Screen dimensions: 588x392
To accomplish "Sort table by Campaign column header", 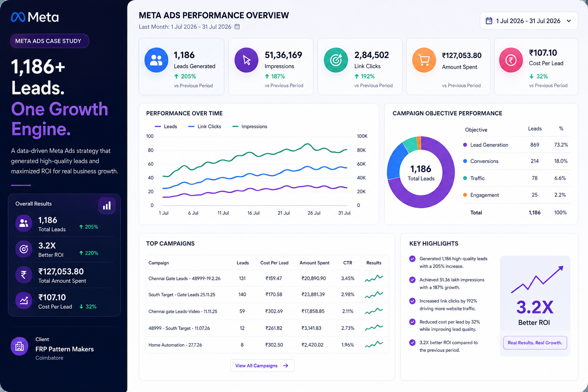I will 159,263.
